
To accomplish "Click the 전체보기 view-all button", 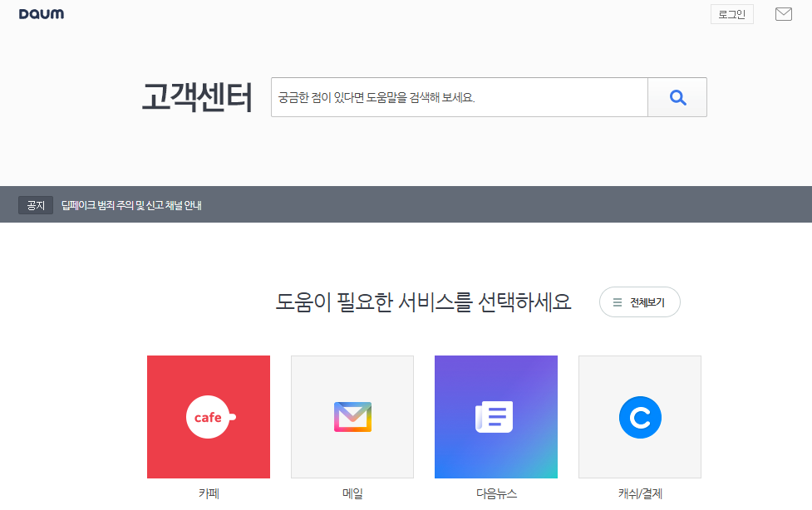I will pyautogui.click(x=640, y=302).
